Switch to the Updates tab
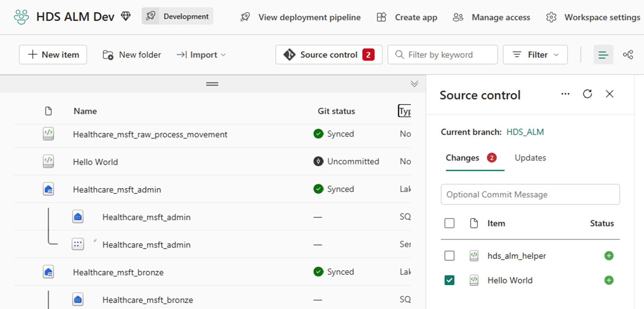This screenshot has width=644, height=309. (530, 158)
